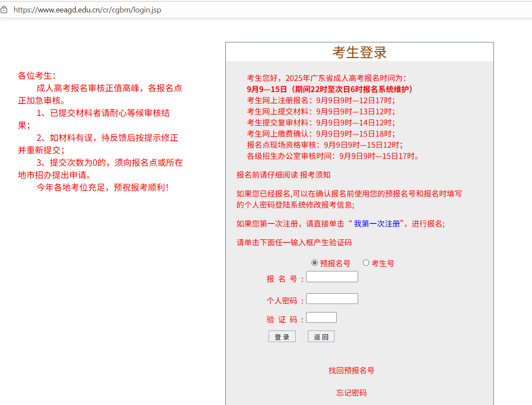This screenshot has width=532, height=405.
Task: Select the 考生号 radio button
Action: point(366,263)
